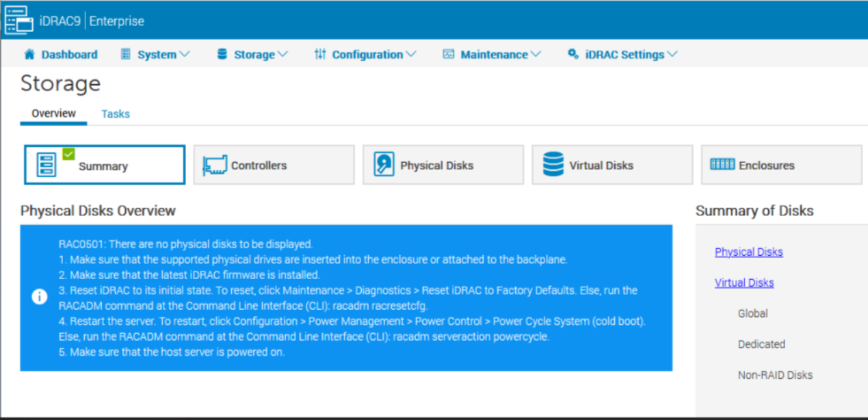Click the iDRAC9 Enterprise logo icon
The width and height of the screenshot is (868, 420).
(x=18, y=20)
